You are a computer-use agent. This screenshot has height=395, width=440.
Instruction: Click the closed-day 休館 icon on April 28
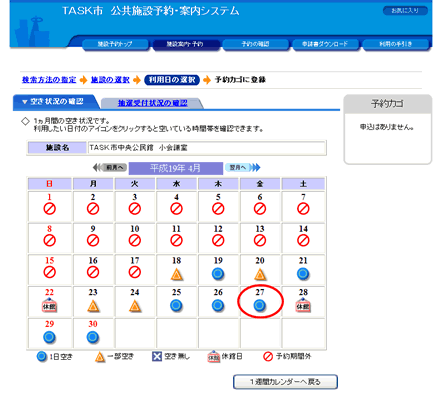(x=303, y=305)
